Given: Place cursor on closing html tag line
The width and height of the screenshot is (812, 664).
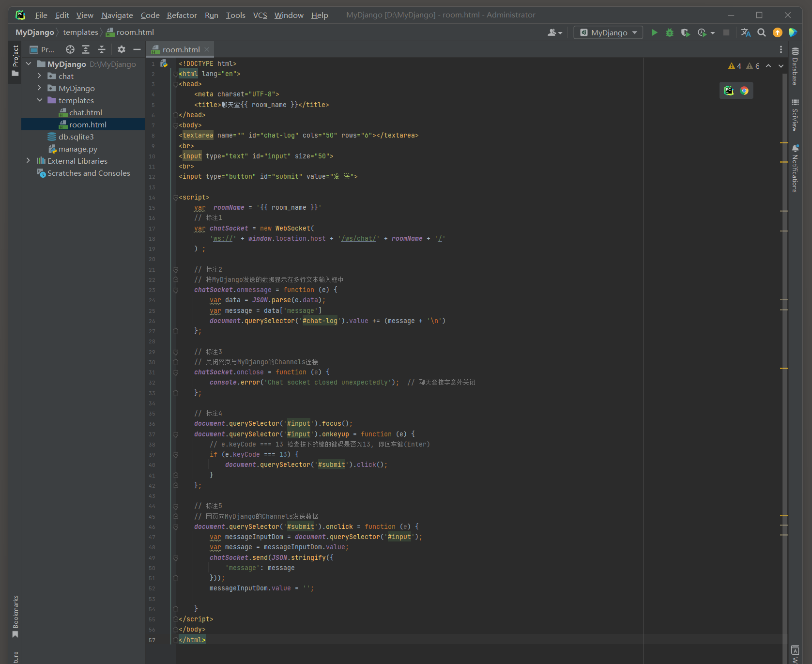Looking at the screenshot, I should pos(192,640).
